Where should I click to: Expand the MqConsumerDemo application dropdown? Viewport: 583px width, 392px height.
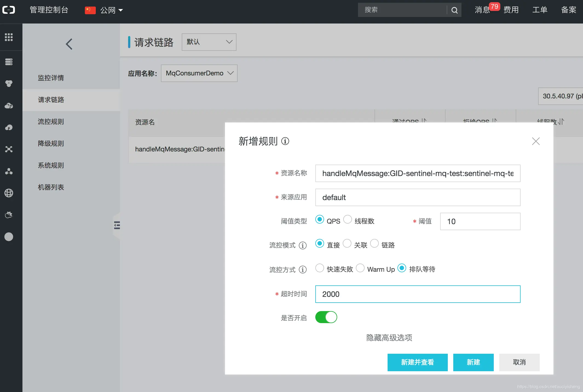click(199, 73)
